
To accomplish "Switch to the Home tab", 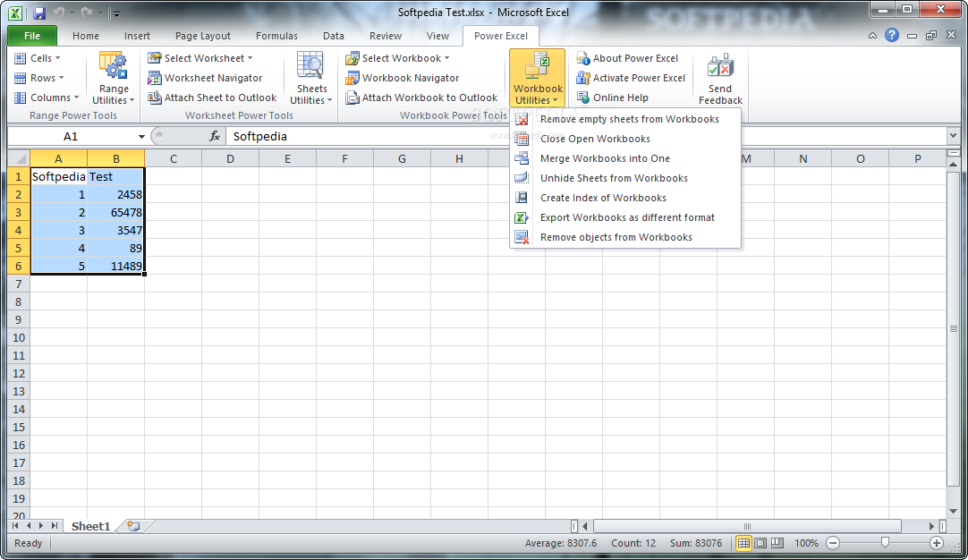I will (86, 36).
